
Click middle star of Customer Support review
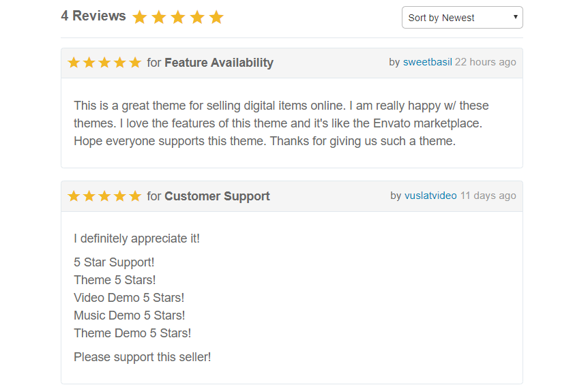pos(104,196)
